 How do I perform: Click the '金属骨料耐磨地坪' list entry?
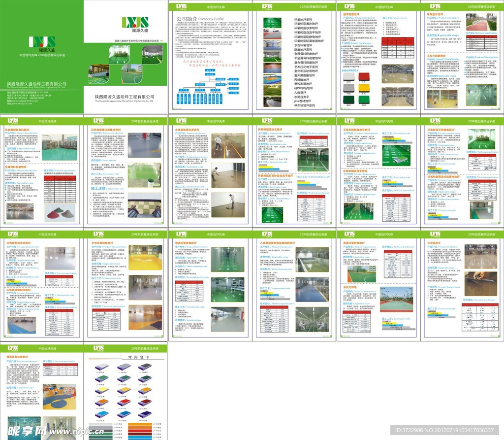click(x=306, y=54)
